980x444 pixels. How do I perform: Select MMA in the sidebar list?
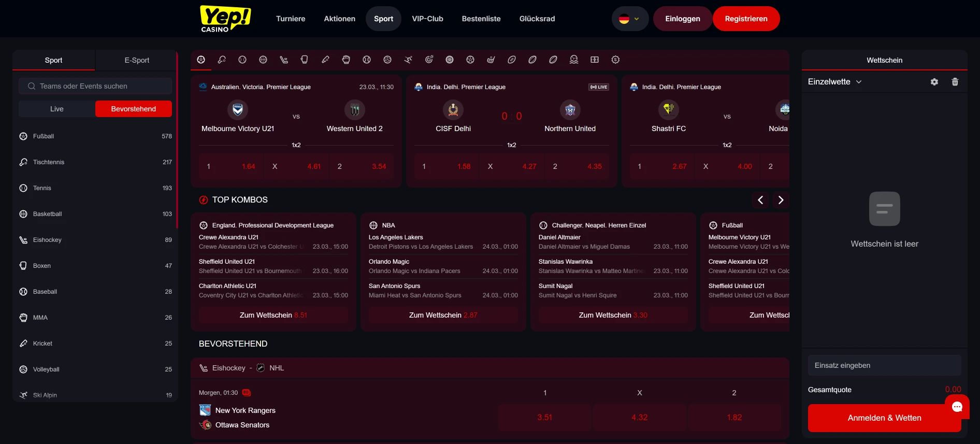pyautogui.click(x=95, y=318)
